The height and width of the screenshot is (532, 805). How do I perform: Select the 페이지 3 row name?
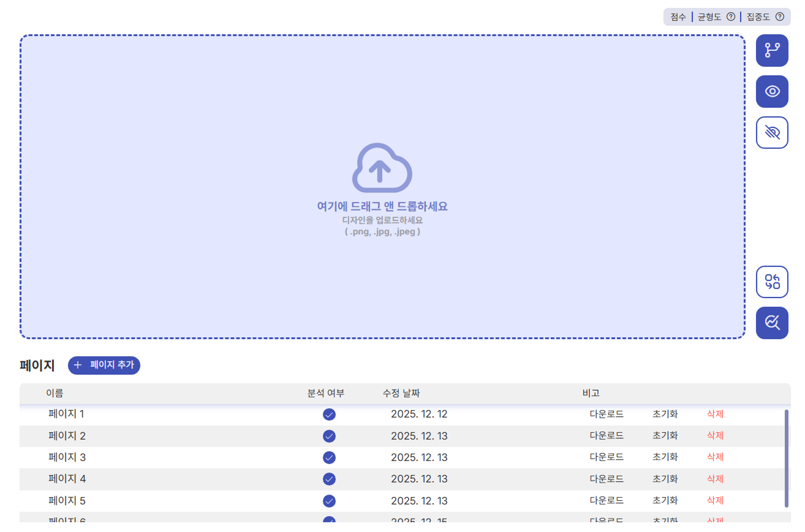click(67, 457)
